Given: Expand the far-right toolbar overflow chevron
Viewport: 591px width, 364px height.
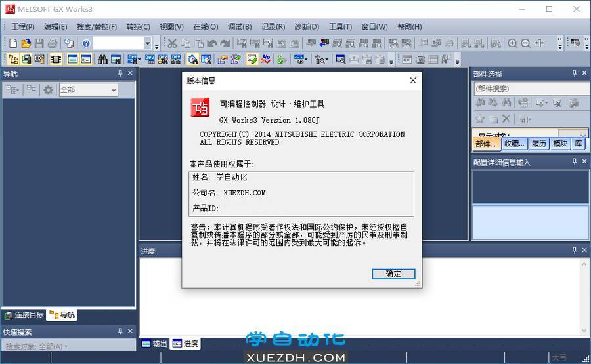Looking at the screenshot, I should tap(587, 43).
